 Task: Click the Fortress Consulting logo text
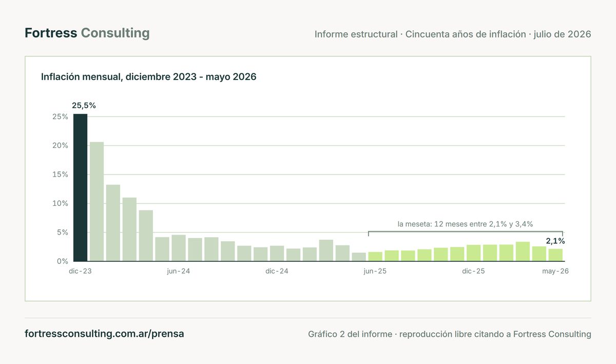coord(87,33)
